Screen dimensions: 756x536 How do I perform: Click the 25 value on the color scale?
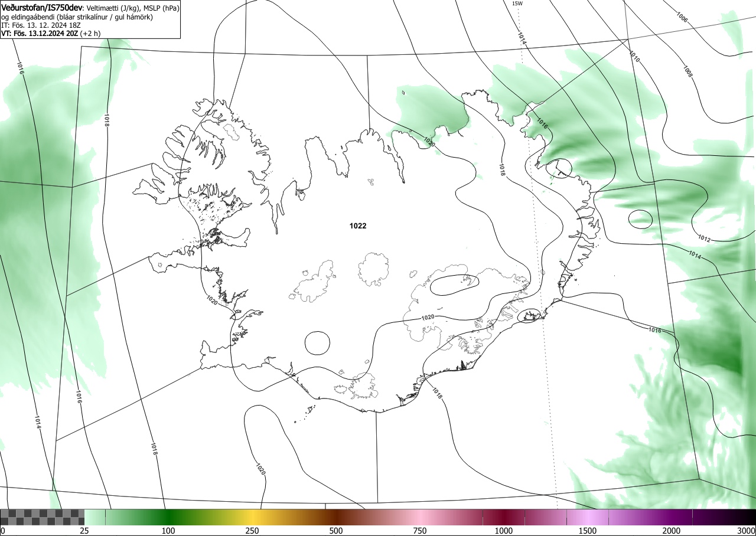click(84, 531)
